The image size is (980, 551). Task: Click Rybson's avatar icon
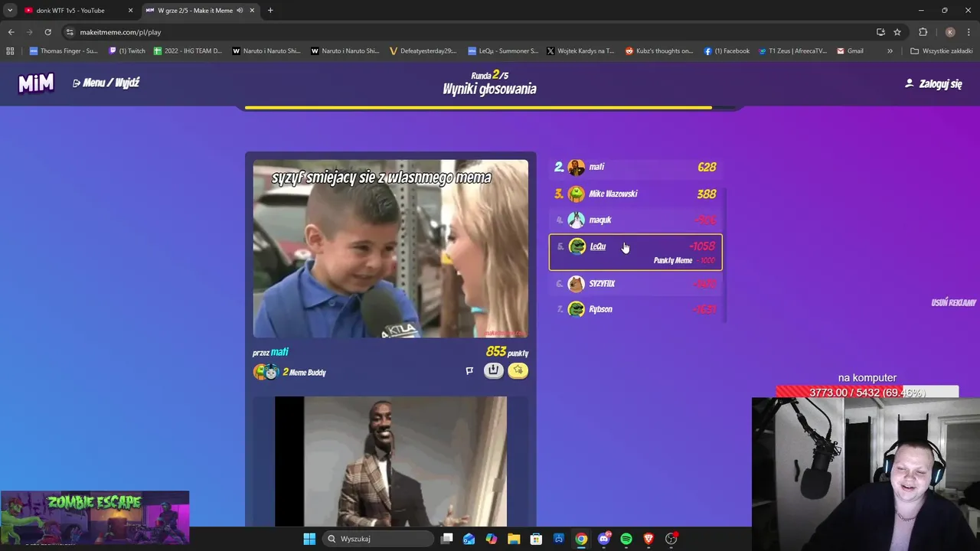[577, 309]
